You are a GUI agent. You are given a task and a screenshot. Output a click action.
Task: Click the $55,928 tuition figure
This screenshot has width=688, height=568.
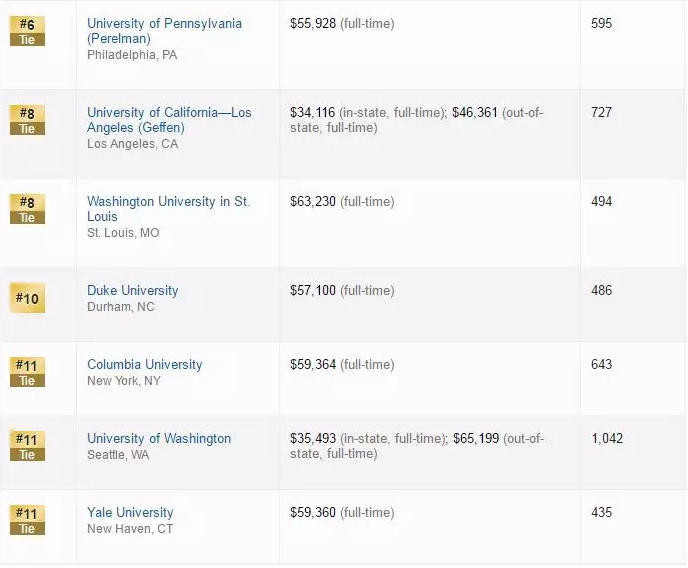pyautogui.click(x=312, y=23)
